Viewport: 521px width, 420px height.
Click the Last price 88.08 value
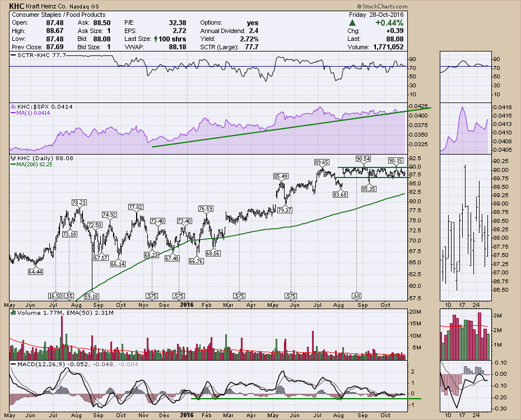click(395, 39)
